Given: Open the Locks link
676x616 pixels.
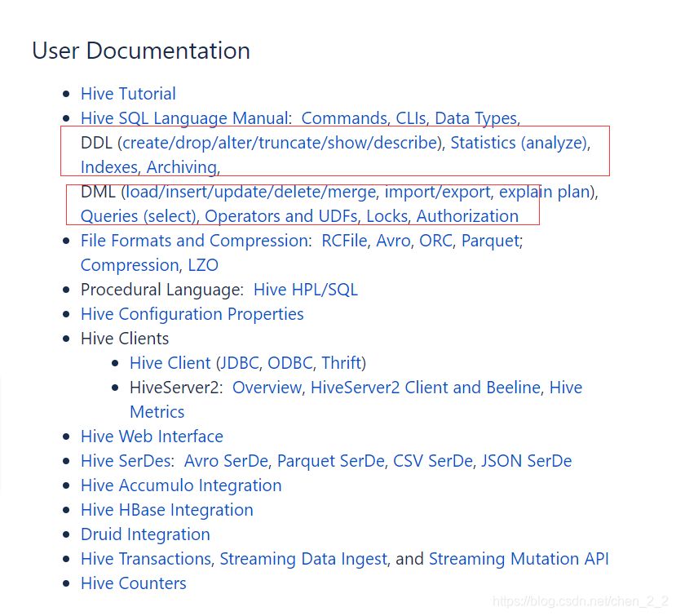Looking at the screenshot, I should pos(387,216).
